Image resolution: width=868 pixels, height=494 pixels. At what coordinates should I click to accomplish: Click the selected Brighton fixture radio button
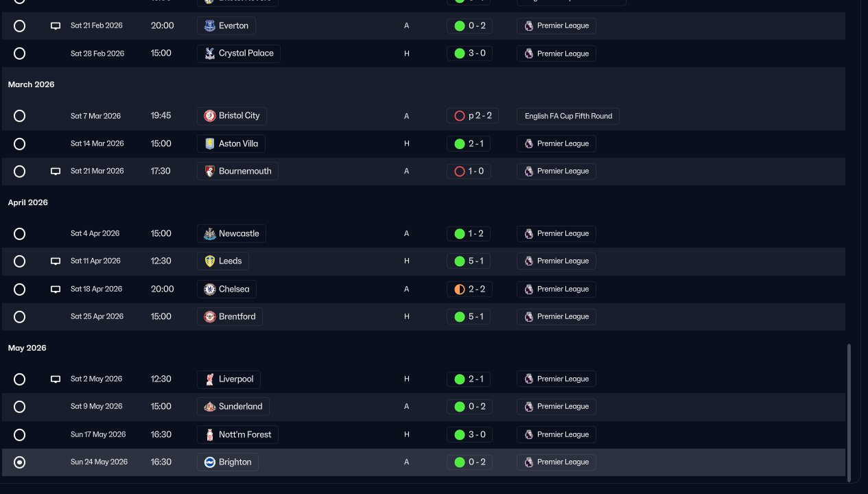[x=20, y=462]
